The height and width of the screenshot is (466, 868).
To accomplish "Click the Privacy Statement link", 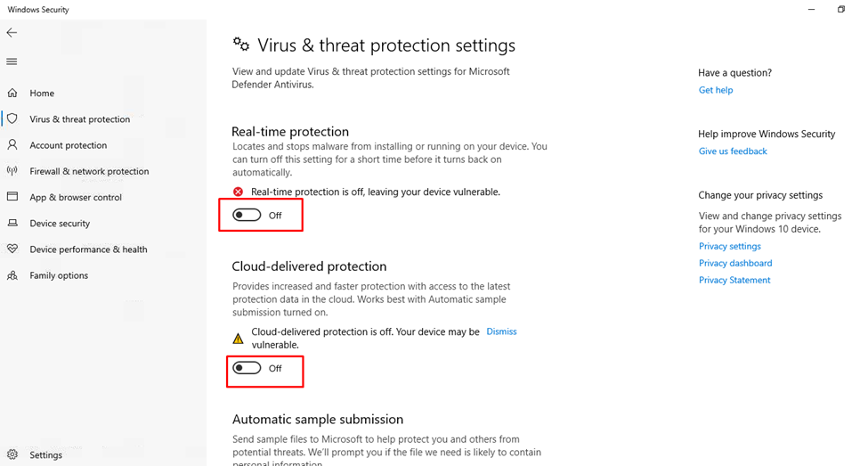I will pyautogui.click(x=734, y=280).
